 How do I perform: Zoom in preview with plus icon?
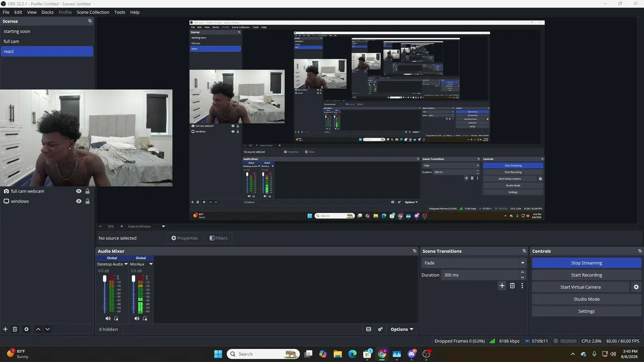[x=123, y=226]
